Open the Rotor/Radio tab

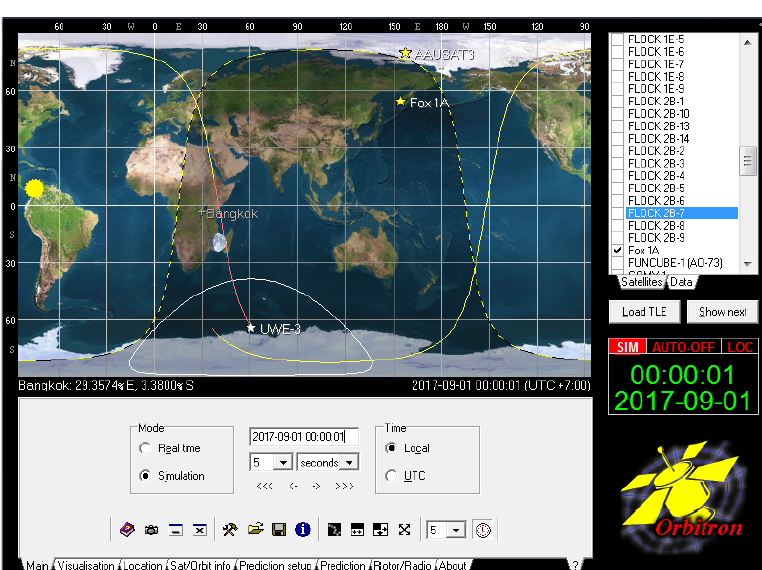(x=402, y=565)
